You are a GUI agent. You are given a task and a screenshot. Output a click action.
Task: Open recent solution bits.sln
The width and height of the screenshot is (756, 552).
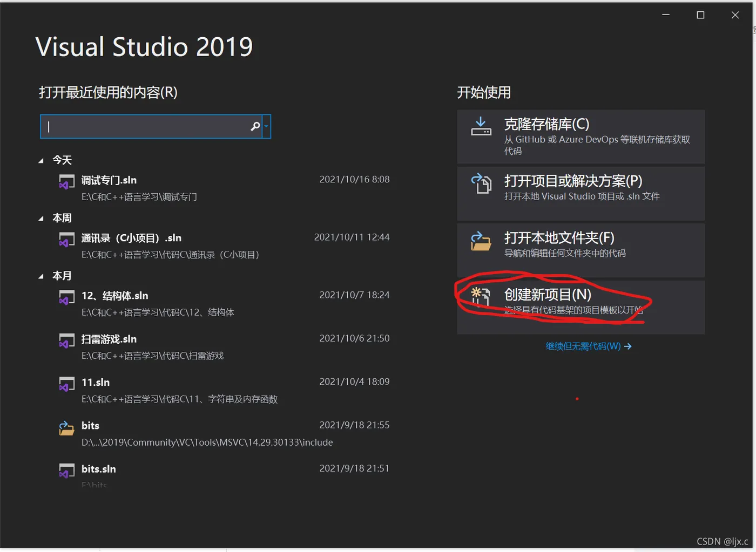pyautogui.click(x=224, y=475)
